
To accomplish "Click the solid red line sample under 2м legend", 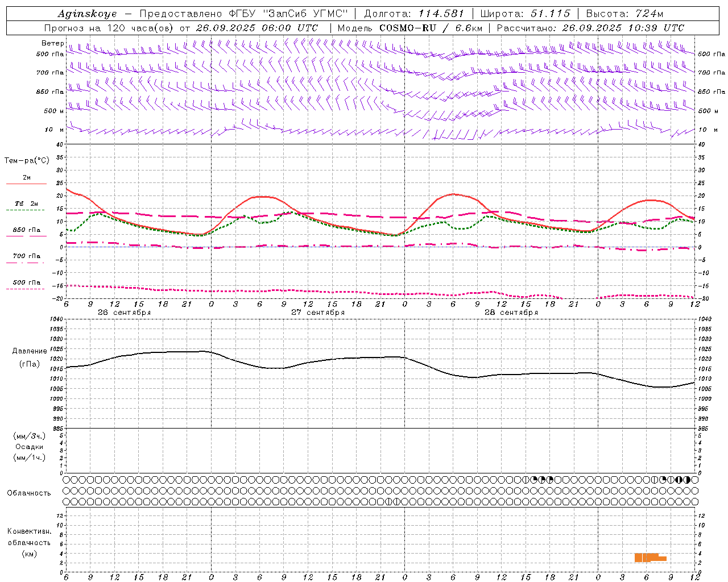I will tap(26, 184).
